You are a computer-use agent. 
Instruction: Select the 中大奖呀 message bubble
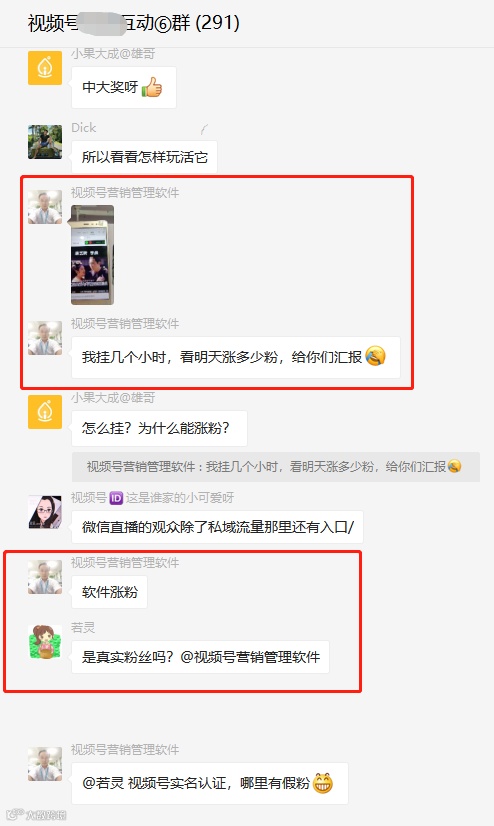(x=124, y=87)
